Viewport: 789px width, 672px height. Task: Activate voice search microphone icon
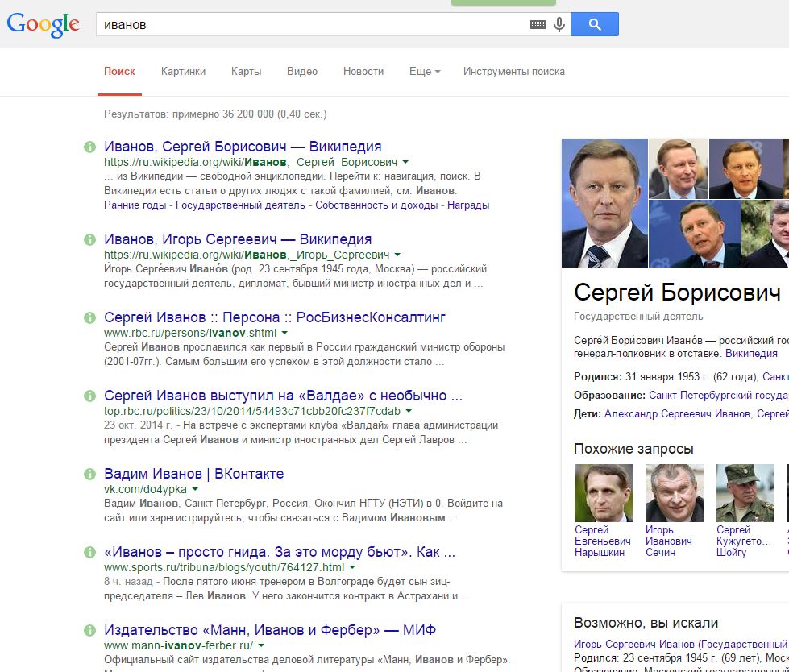(x=559, y=24)
